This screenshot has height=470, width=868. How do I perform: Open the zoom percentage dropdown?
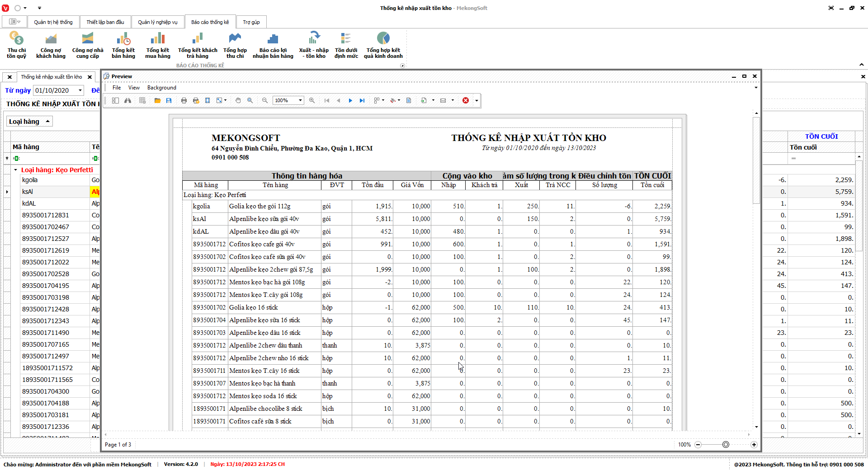(x=301, y=100)
